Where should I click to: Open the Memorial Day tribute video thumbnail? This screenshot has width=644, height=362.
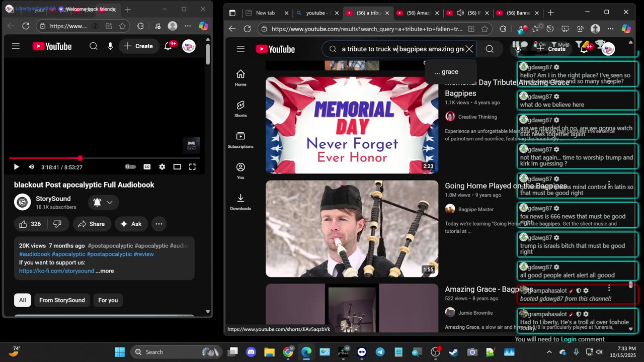click(x=352, y=125)
